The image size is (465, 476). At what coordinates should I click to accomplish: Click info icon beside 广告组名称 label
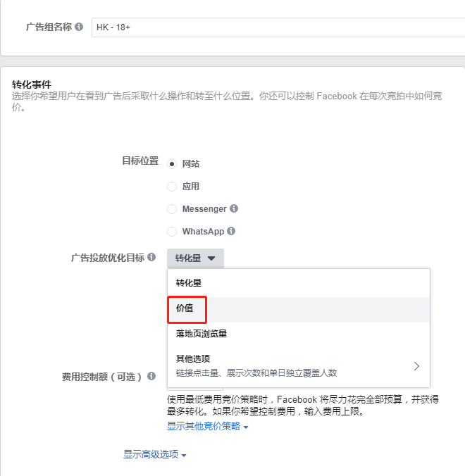[x=79, y=27]
